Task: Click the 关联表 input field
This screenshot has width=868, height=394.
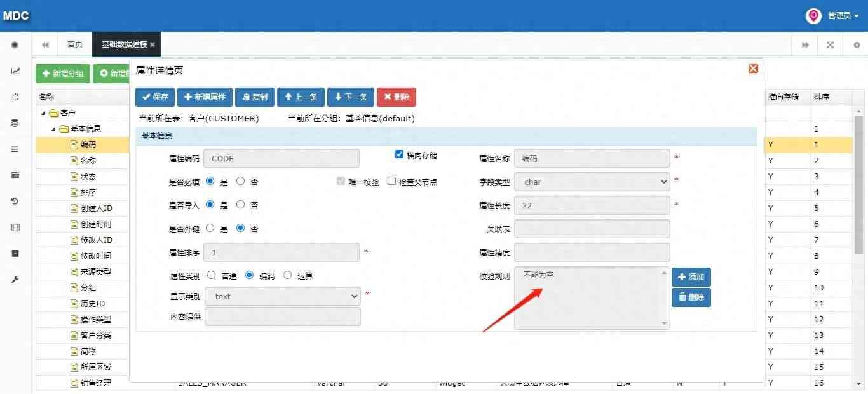Action: pos(592,229)
